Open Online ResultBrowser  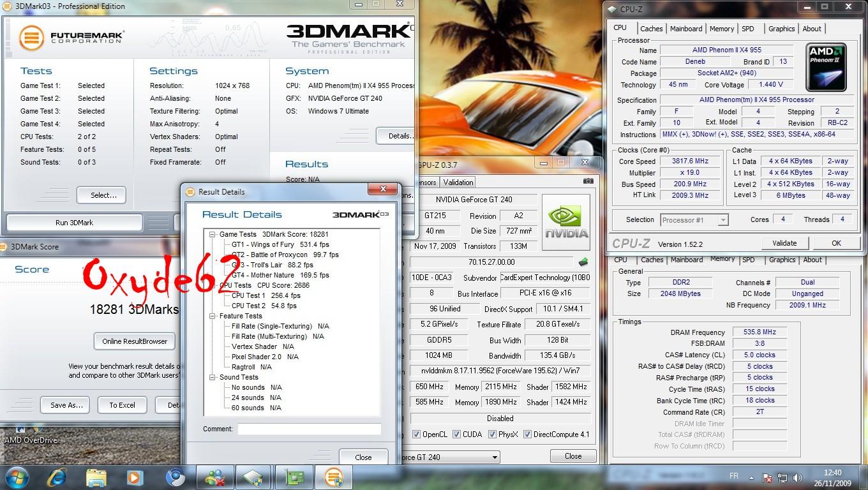[135, 341]
